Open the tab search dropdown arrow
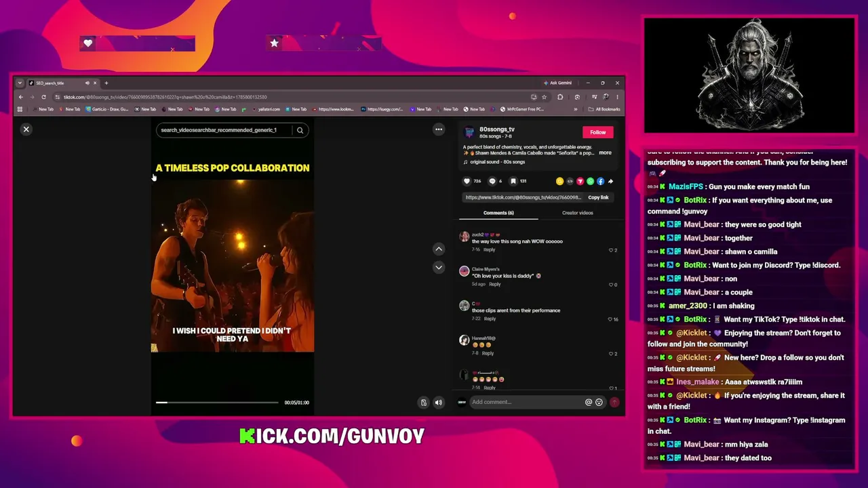 coord(20,83)
